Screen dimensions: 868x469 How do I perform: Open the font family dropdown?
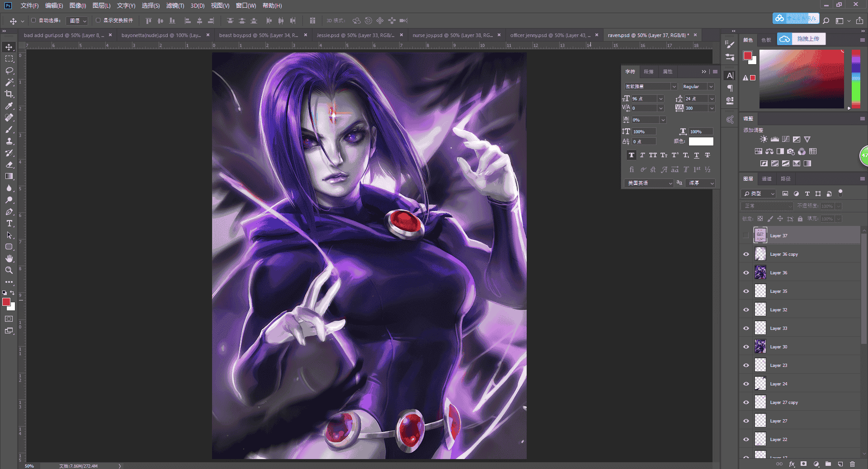click(674, 86)
